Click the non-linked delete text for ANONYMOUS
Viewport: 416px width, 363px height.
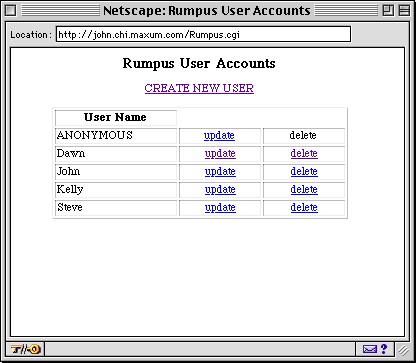click(x=303, y=135)
